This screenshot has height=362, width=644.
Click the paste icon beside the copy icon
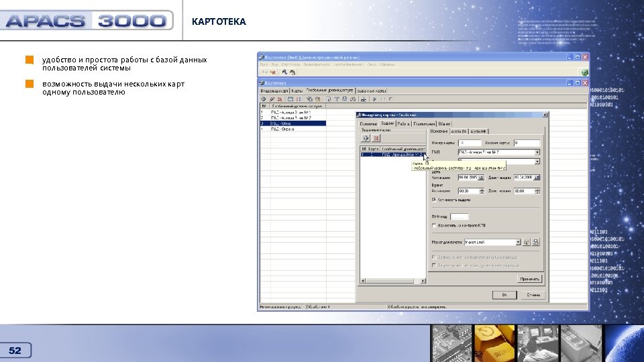[317, 99]
